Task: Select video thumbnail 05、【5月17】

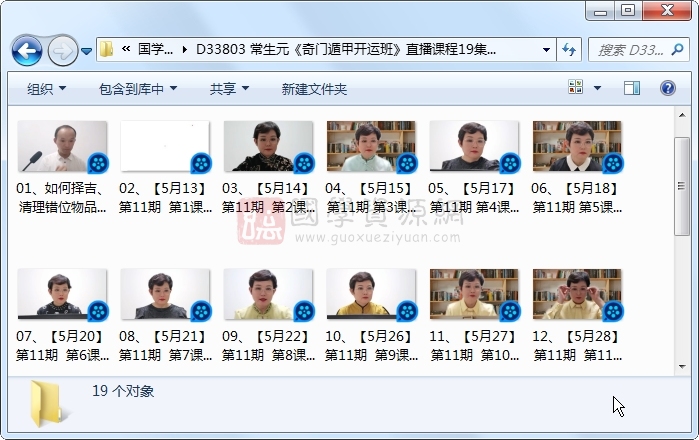Action: [x=474, y=146]
